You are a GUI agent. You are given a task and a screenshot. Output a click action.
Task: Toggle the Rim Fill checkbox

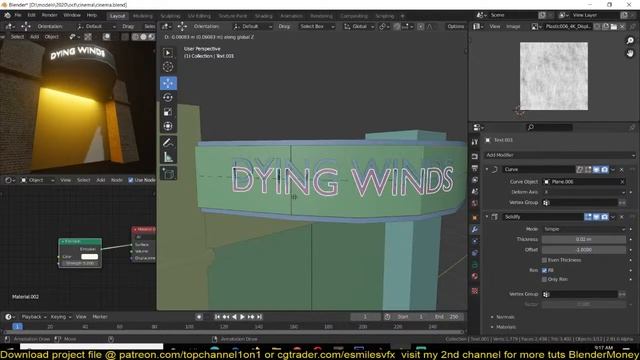tap(544, 270)
